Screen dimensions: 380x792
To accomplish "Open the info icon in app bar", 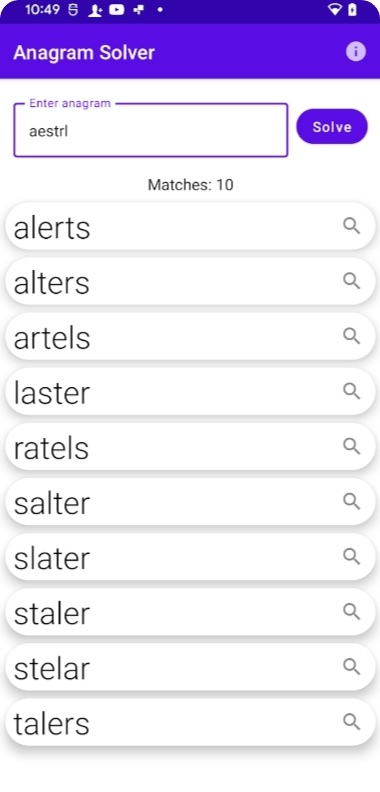I will pos(356,52).
